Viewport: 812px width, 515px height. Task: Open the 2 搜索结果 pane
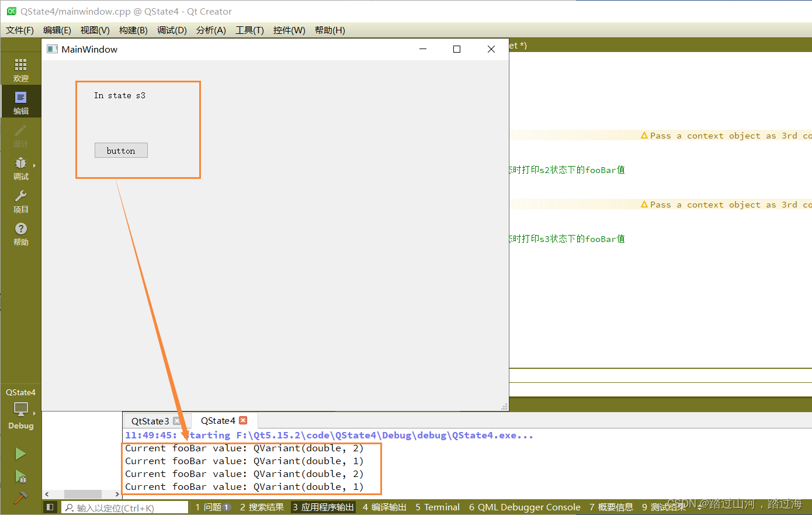(x=262, y=507)
